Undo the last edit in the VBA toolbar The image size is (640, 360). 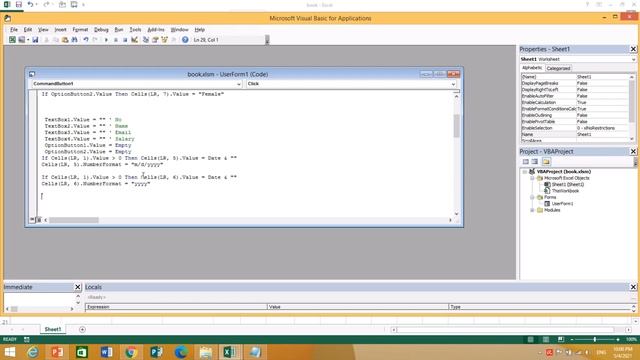click(86, 40)
